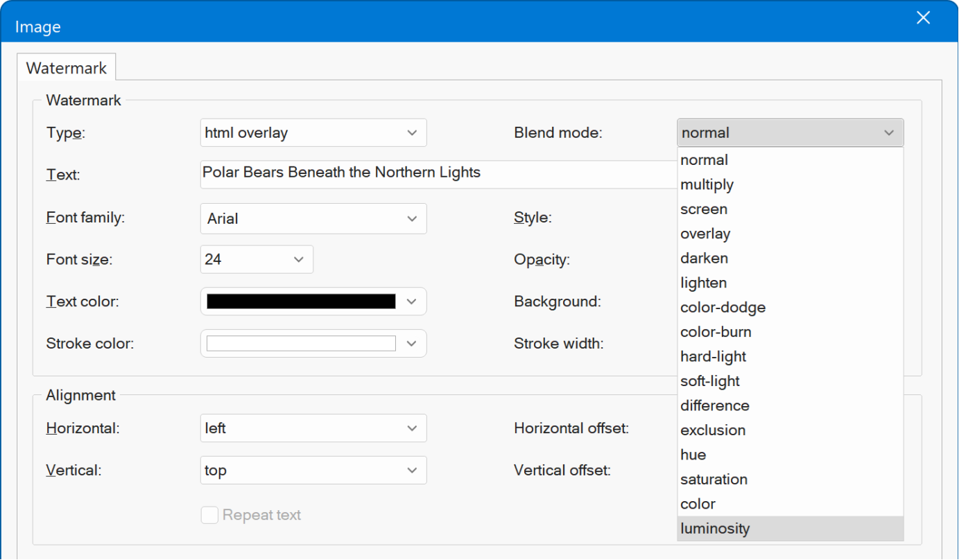Open Vertical alignment dropdown set to top
The image size is (959, 560).
tap(313, 471)
